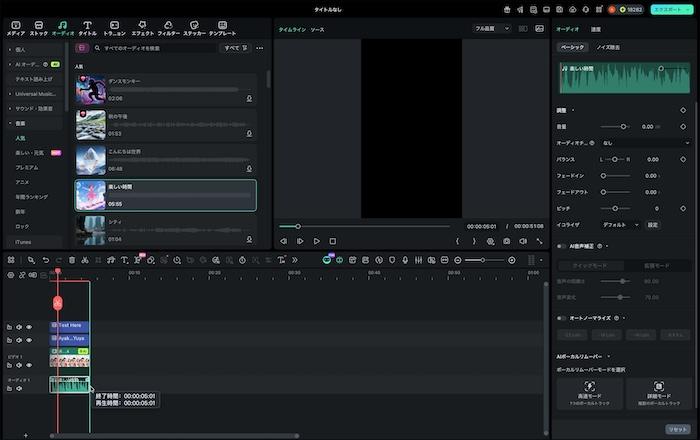Viewport: 700px width, 440px height.
Task: Switch to the 速度 tab
Action: [x=596, y=29]
